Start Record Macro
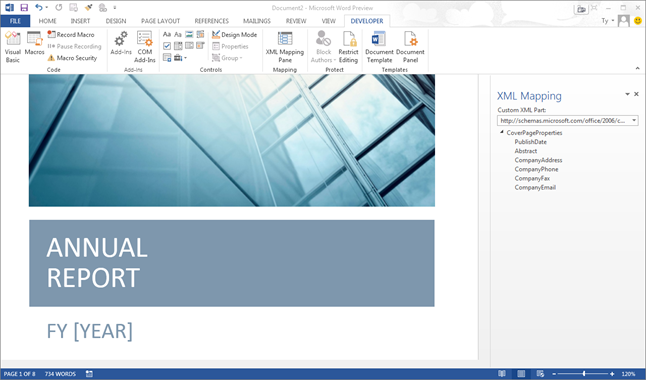646x380 pixels. [x=71, y=35]
